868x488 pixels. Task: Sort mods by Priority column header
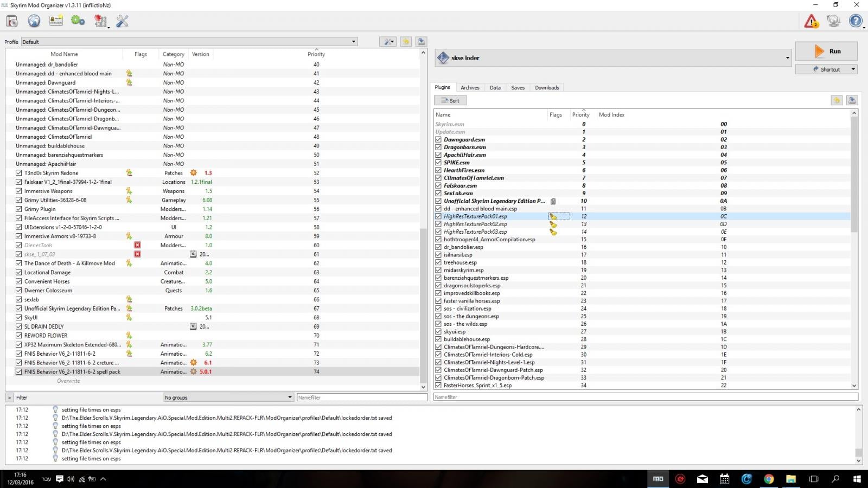[316, 54]
